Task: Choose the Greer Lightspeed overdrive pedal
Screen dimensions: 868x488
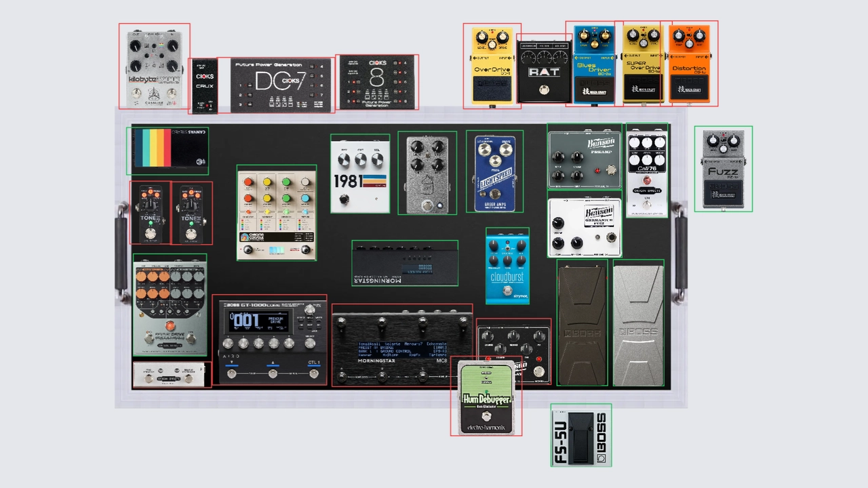Action: coord(494,171)
